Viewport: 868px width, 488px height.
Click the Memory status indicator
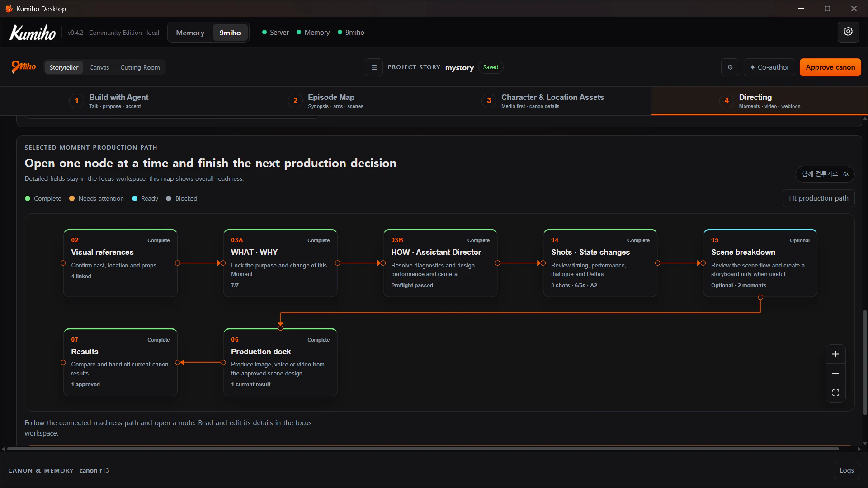[313, 33]
